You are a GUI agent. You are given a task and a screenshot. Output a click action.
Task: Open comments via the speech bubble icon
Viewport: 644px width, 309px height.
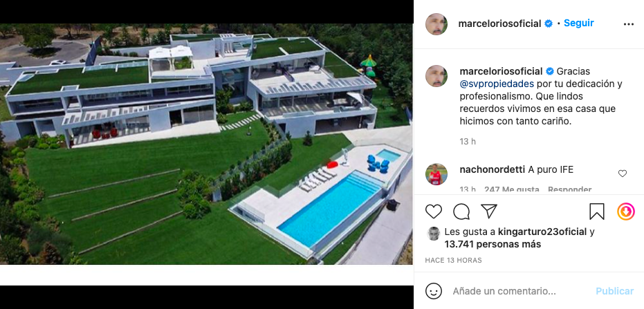point(461,212)
